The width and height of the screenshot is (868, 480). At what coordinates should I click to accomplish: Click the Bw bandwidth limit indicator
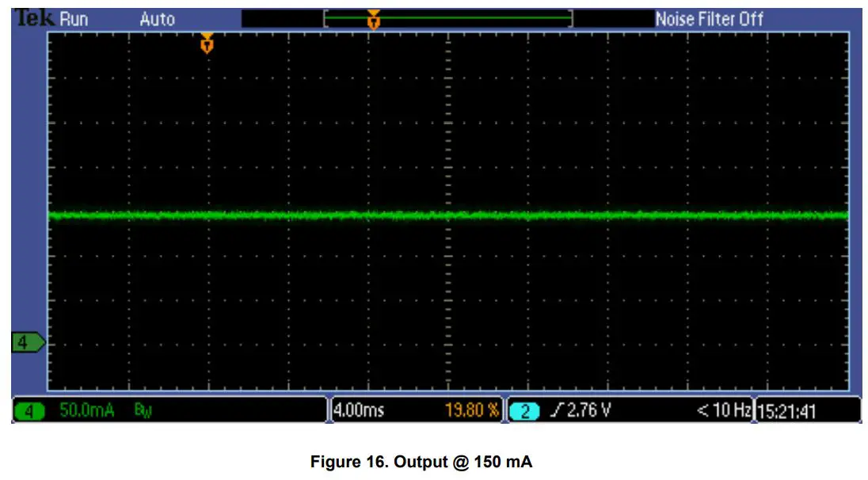coord(143,411)
